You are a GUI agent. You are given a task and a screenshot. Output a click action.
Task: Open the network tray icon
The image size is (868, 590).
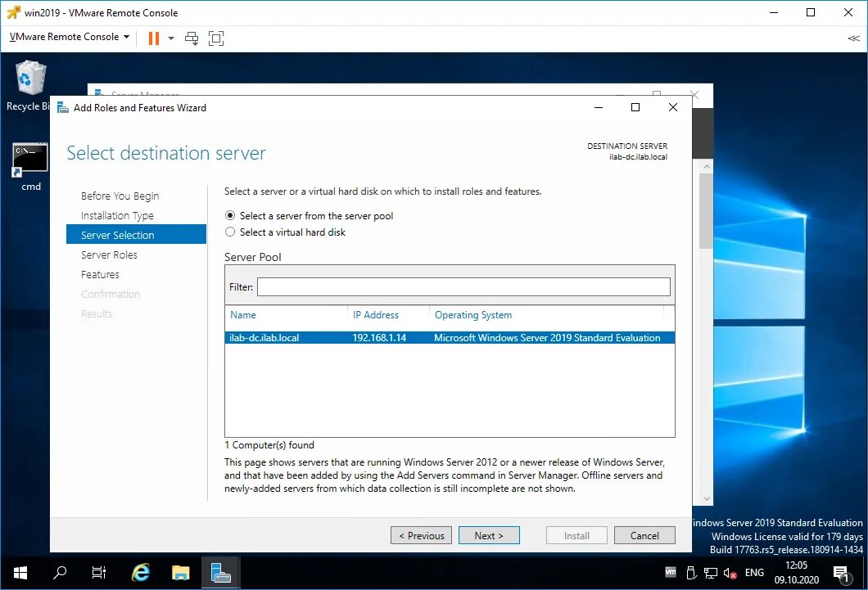tap(711, 573)
